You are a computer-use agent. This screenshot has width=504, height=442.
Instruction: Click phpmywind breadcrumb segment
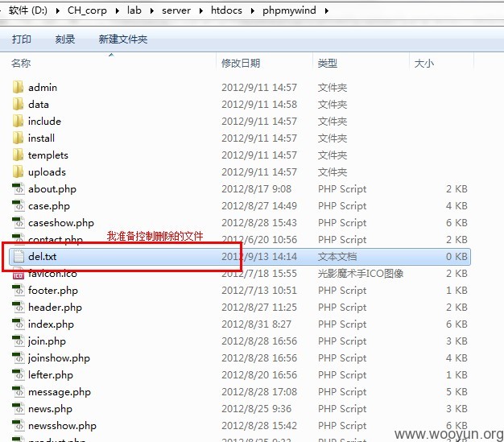pos(289,10)
